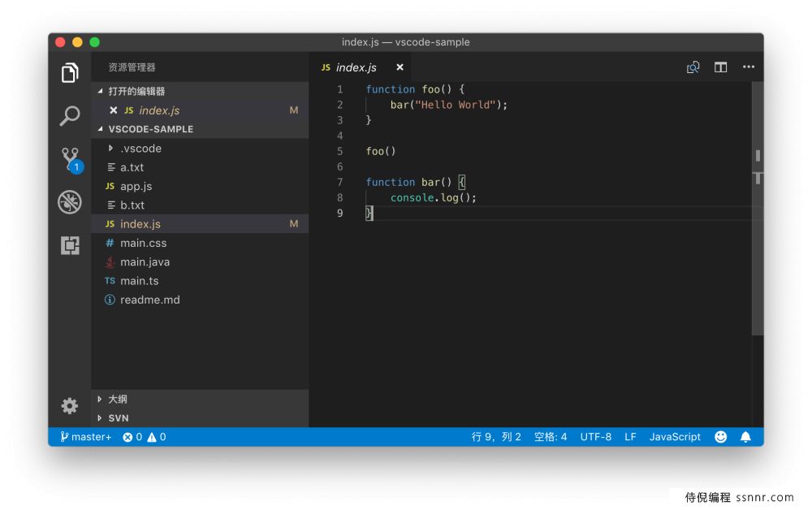Image resolution: width=812 pixels, height=510 pixels.
Task: Open app.js in the file tree
Action: coord(200,187)
